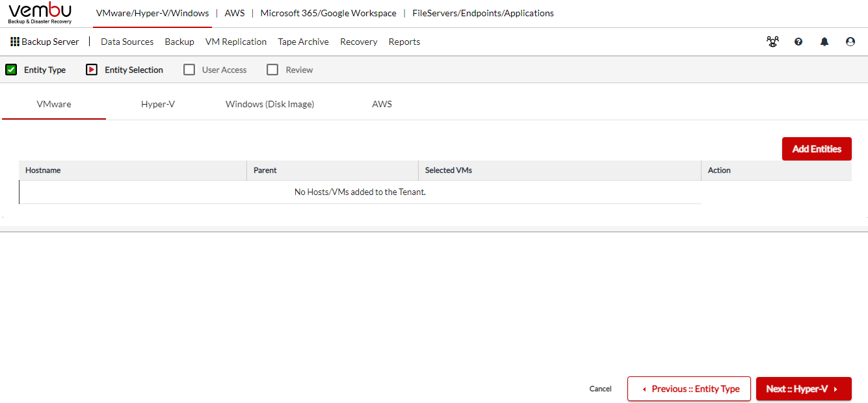
Task: Proceed with Next :: Hyper-V button
Action: (x=804, y=389)
